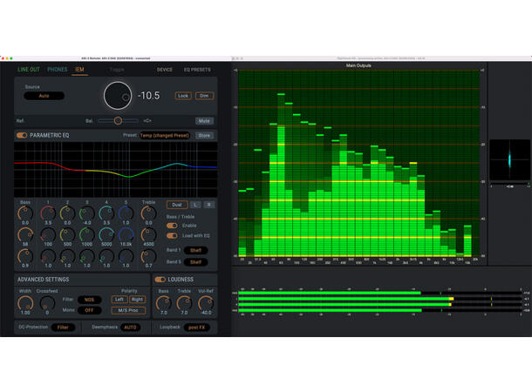Screen dimensions: 532x392
Task: Click the Band 1 red Q knob
Action: (48, 256)
